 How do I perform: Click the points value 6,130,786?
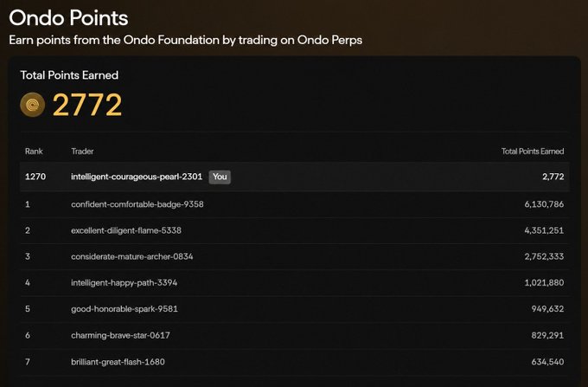pyautogui.click(x=544, y=204)
